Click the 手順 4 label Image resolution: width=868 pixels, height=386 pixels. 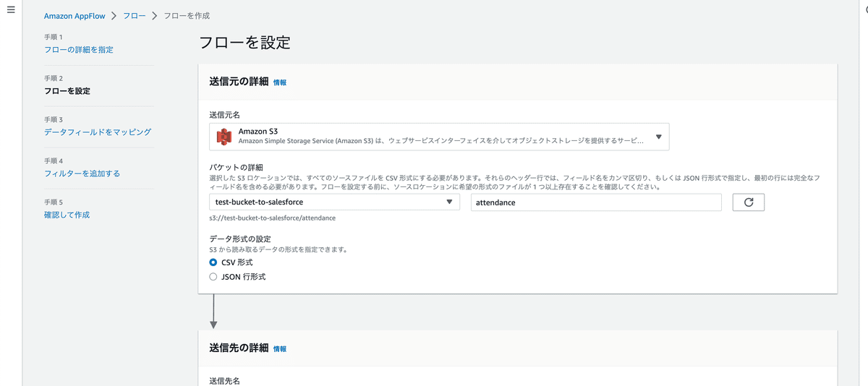[x=53, y=161]
